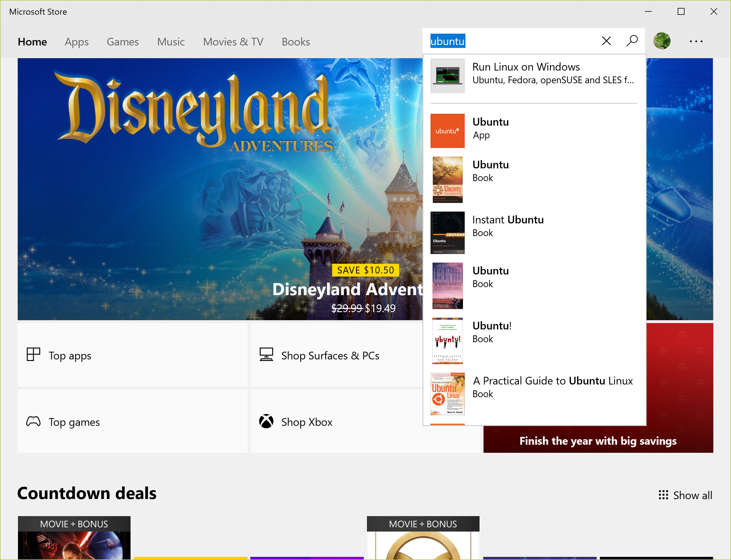Open the Star Wars MOVIE + BONUS deal

[x=74, y=538]
